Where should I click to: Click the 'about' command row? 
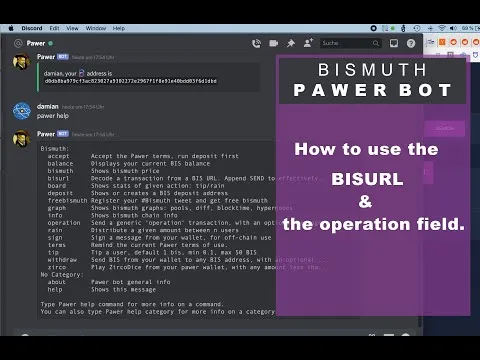tap(109, 282)
